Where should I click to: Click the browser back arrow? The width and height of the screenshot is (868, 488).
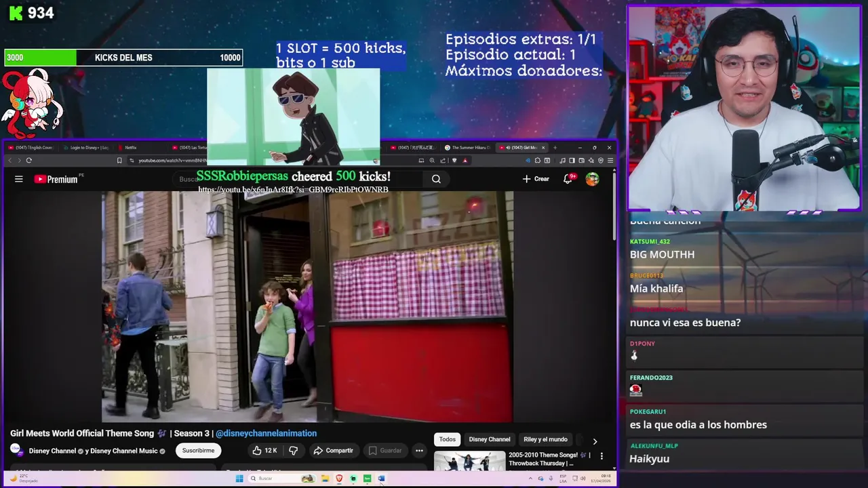[x=9, y=160]
